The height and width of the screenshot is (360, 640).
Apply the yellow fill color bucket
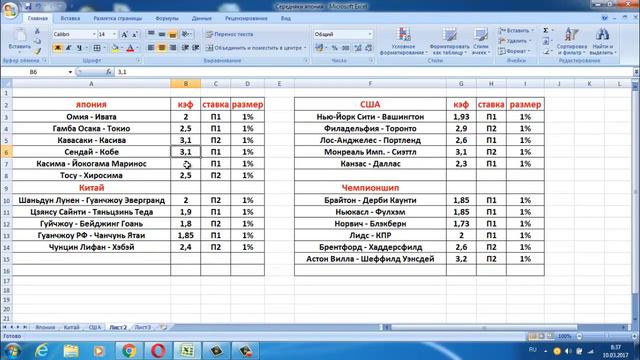point(115,48)
